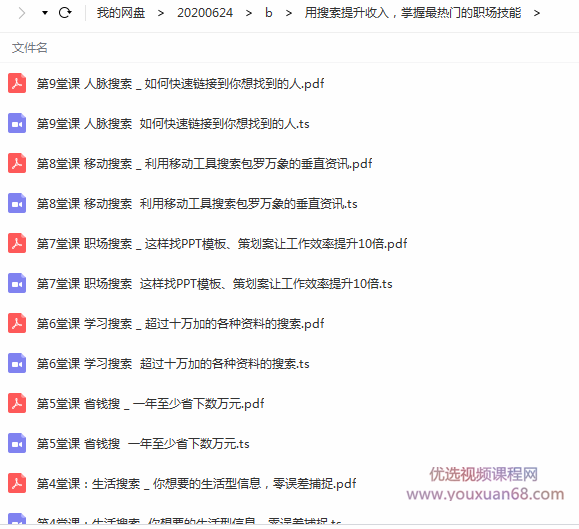Click video icon of 第8堂课 移动搜索.ts file
This screenshot has width=579, height=529.
(17, 203)
